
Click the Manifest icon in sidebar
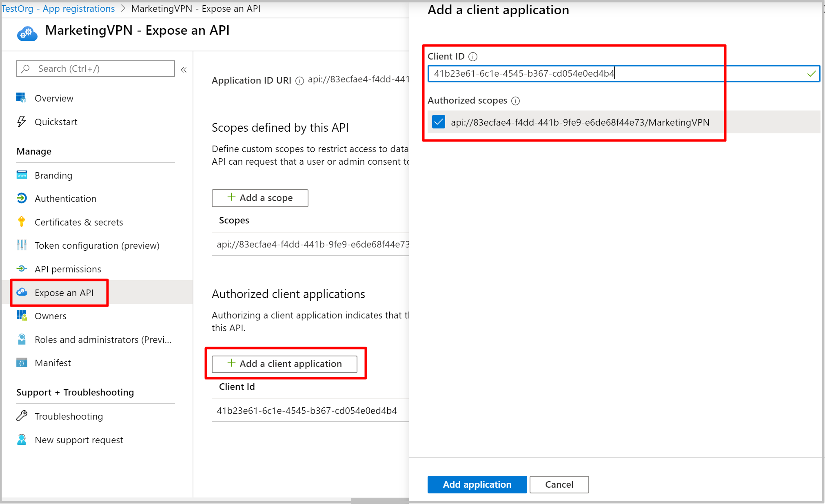point(22,363)
